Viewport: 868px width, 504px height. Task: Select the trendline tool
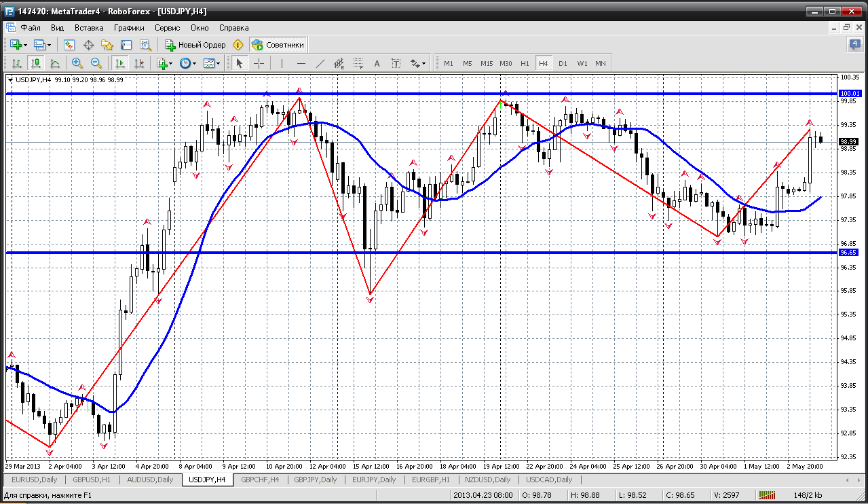320,63
